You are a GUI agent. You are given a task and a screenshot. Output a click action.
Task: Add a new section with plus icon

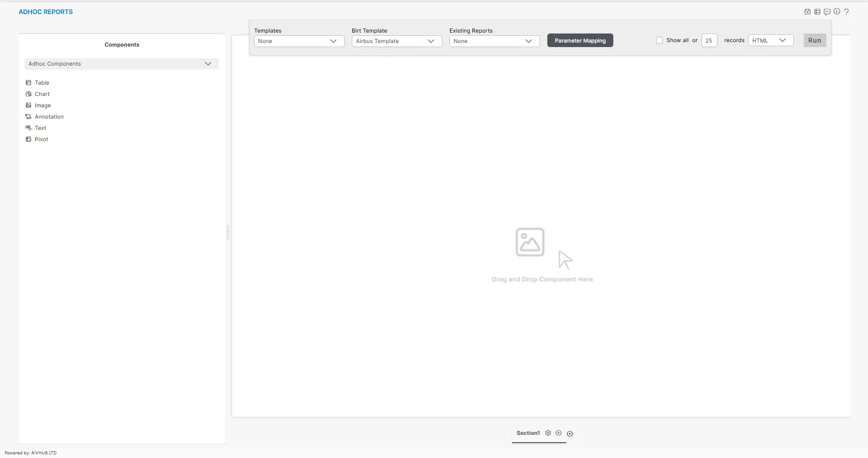(570, 434)
